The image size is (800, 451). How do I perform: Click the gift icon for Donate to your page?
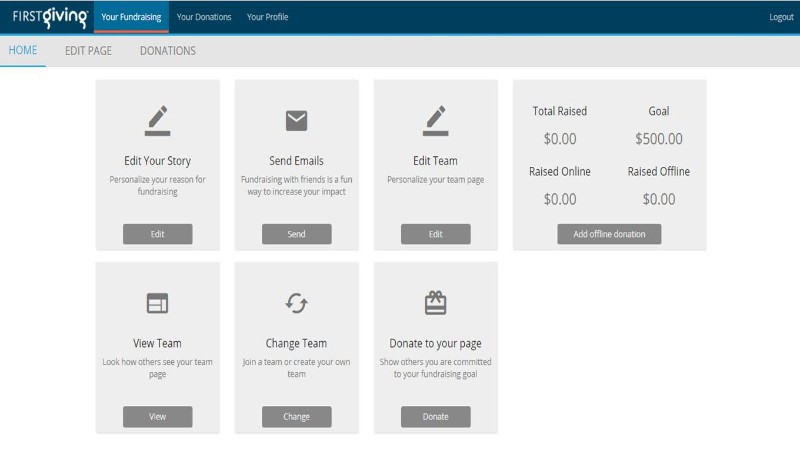[435, 303]
